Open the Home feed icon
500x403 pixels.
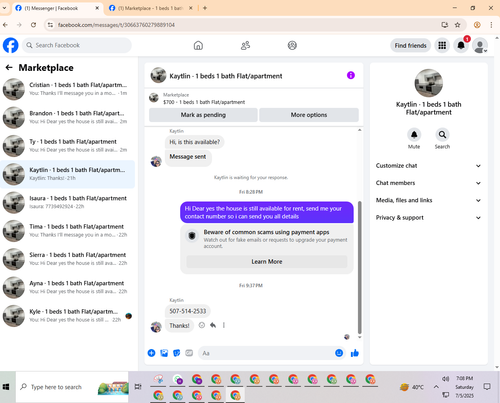coord(198,45)
